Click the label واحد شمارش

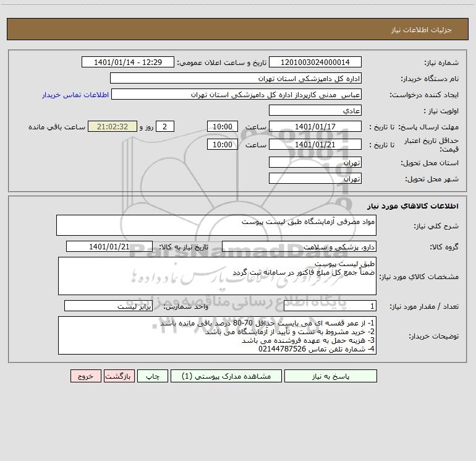pos(186,307)
